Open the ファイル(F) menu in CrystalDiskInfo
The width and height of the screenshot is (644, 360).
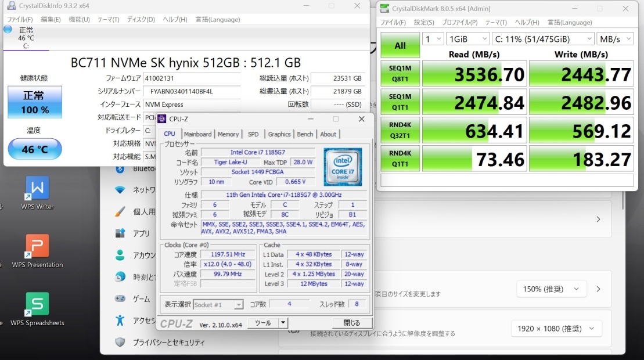(x=20, y=19)
